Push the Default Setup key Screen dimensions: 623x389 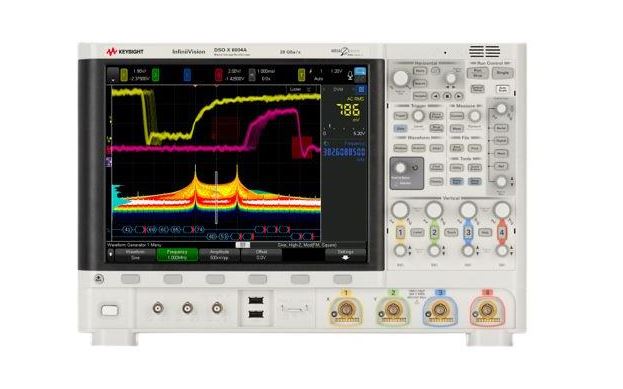point(478,88)
